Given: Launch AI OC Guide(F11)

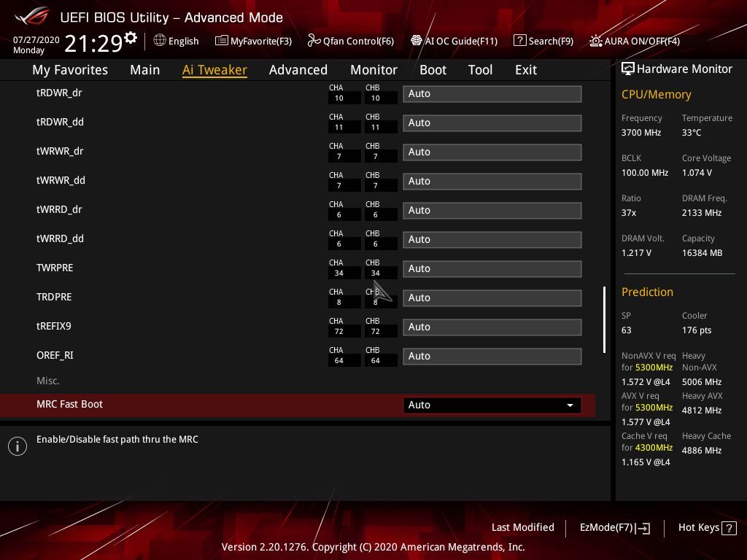Looking at the screenshot, I should tap(454, 41).
